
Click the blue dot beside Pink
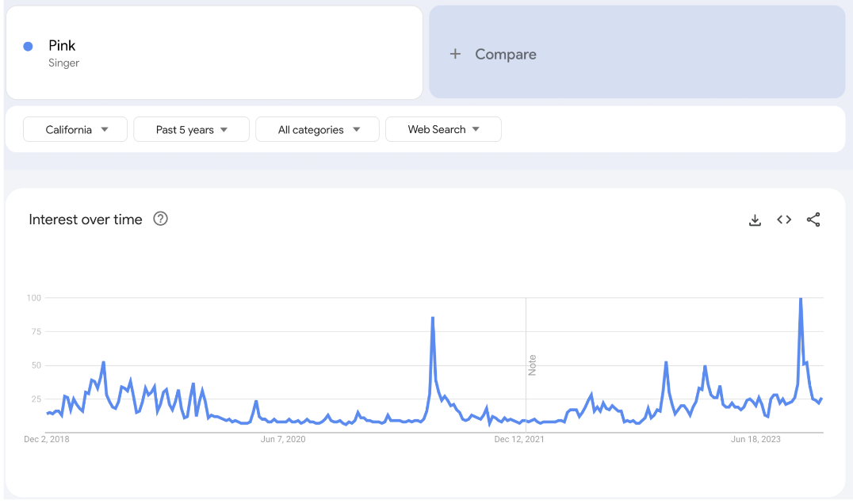tap(29, 47)
